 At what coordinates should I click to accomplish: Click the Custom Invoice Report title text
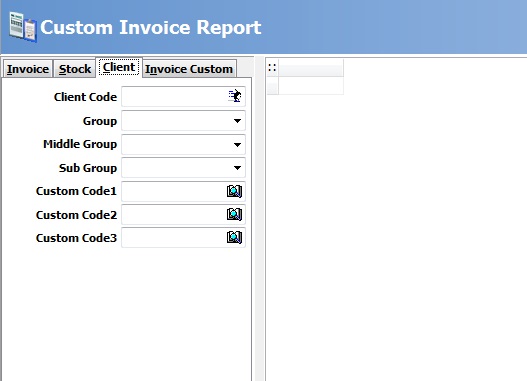[x=151, y=27]
